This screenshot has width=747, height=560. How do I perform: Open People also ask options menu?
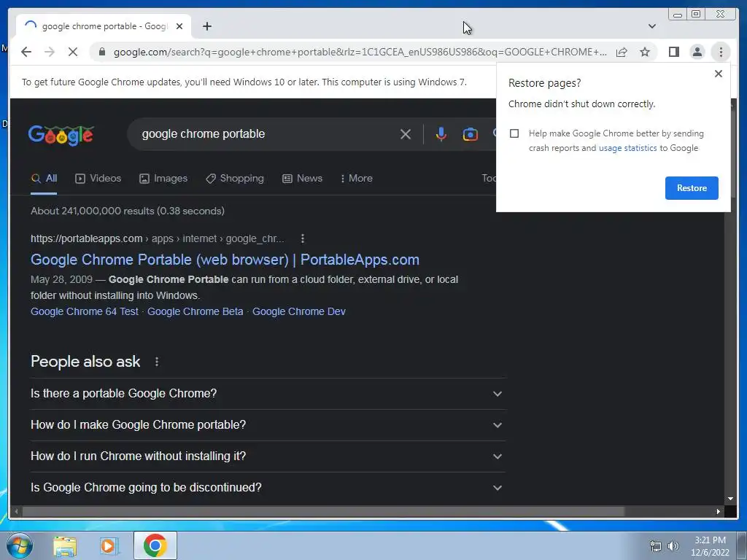(157, 362)
